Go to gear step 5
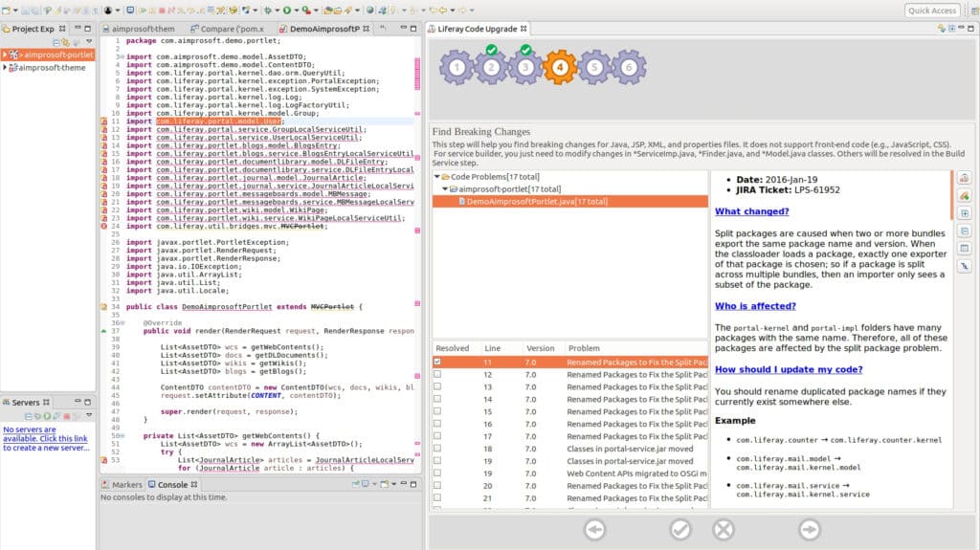Image resolution: width=980 pixels, height=550 pixels. (x=594, y=68)
